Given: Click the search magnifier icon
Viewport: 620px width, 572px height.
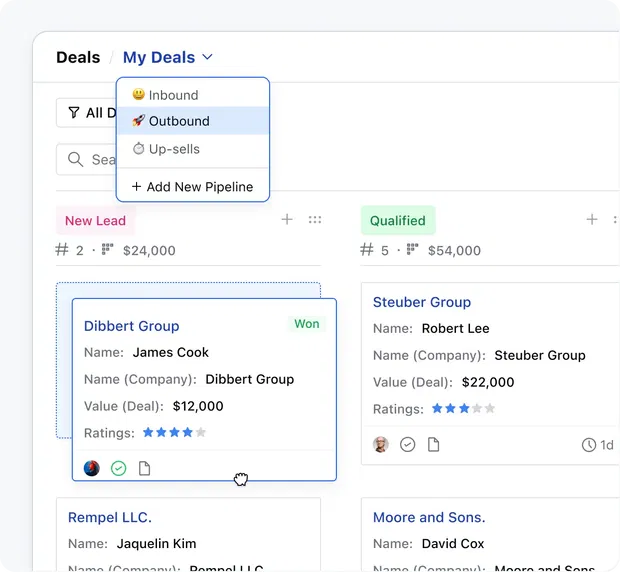Looking at the screenshot, I should click(x=75, y=159).
